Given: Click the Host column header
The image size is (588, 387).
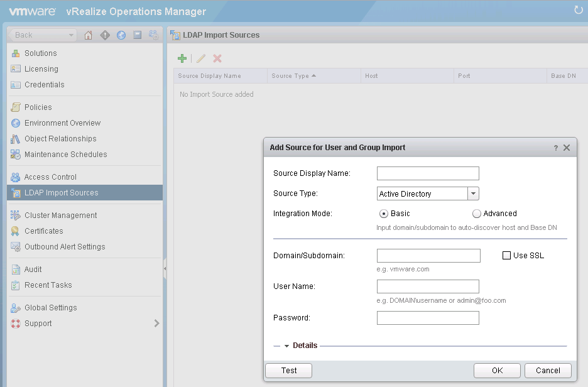Looking at the screenshot, I should click(x=407, y=76).
